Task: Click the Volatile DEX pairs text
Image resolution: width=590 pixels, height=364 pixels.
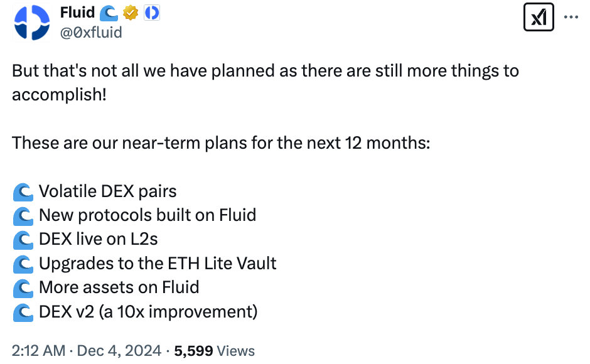Action: 107,191
